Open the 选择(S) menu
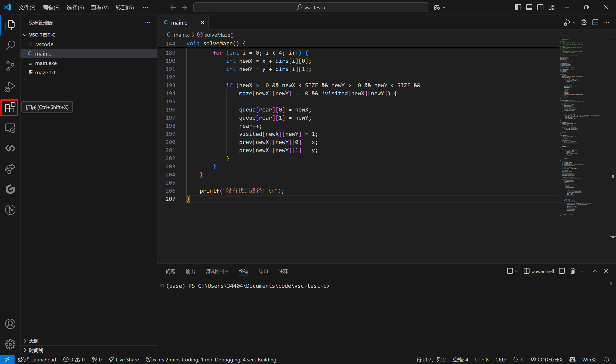Viewport: 616px width, 364px height. (75, 8)
